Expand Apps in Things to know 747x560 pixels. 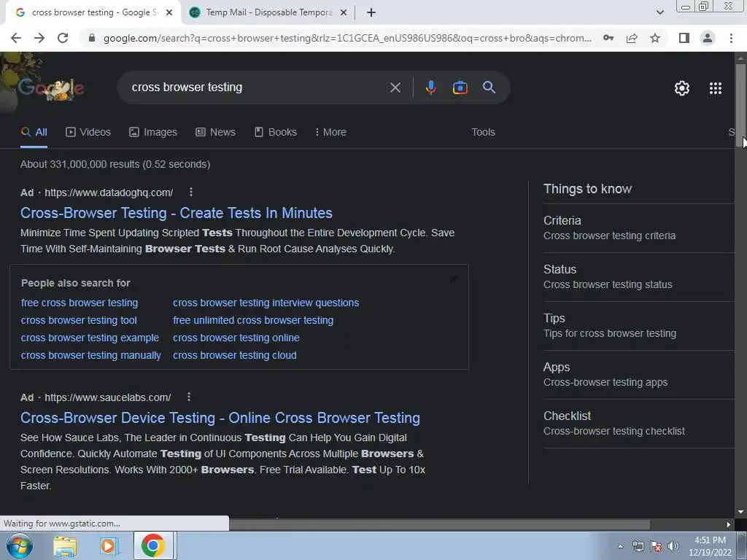coord(638,375)
